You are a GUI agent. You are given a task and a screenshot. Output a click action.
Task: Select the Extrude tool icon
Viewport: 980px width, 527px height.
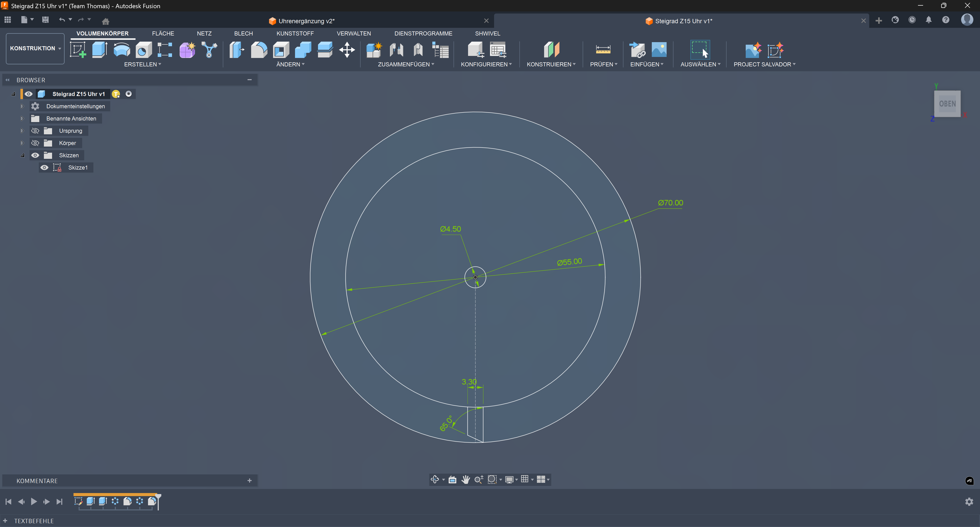[100, 50]
